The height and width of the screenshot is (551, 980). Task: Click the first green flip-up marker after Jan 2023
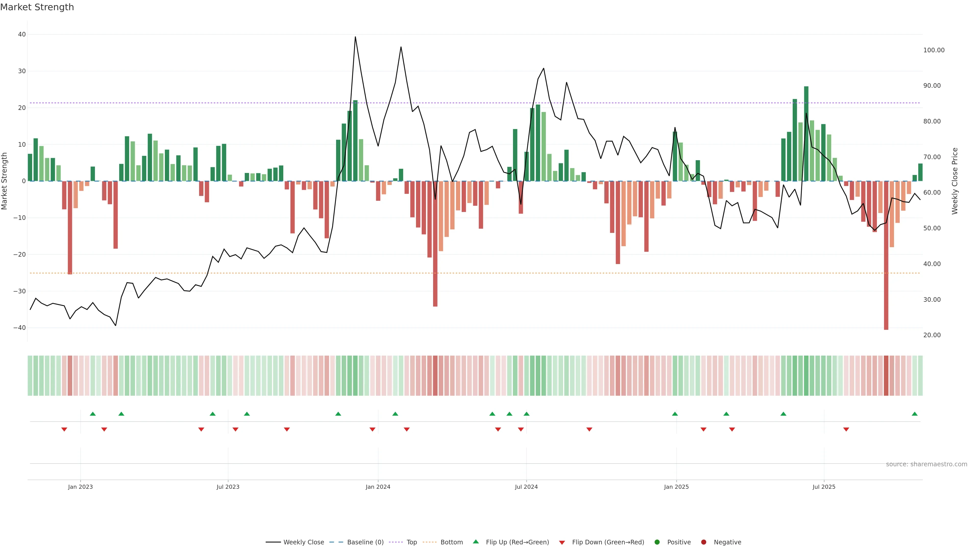click(93, 414)
